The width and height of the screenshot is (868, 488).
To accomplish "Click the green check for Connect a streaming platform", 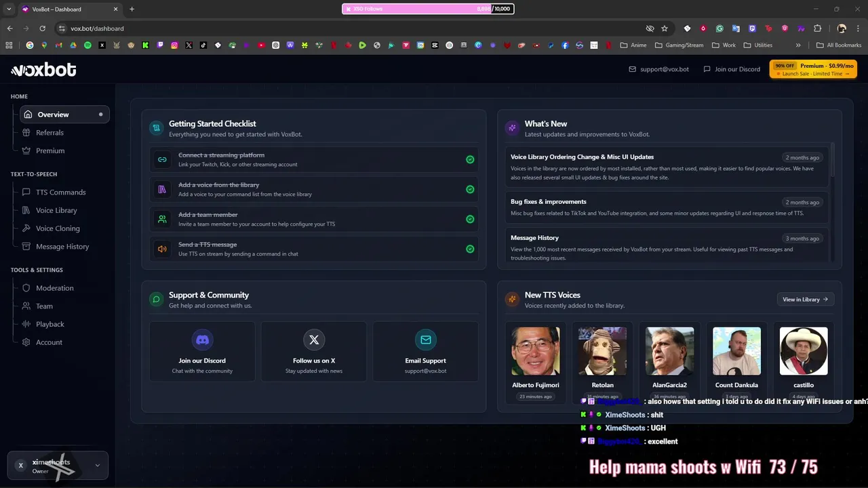I will [470, 159].
